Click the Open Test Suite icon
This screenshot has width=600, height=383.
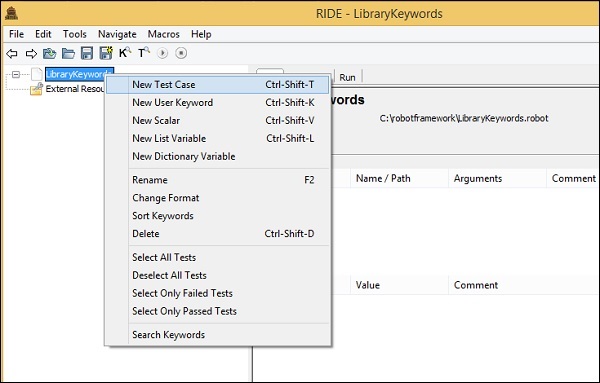[x=49, y=53]
